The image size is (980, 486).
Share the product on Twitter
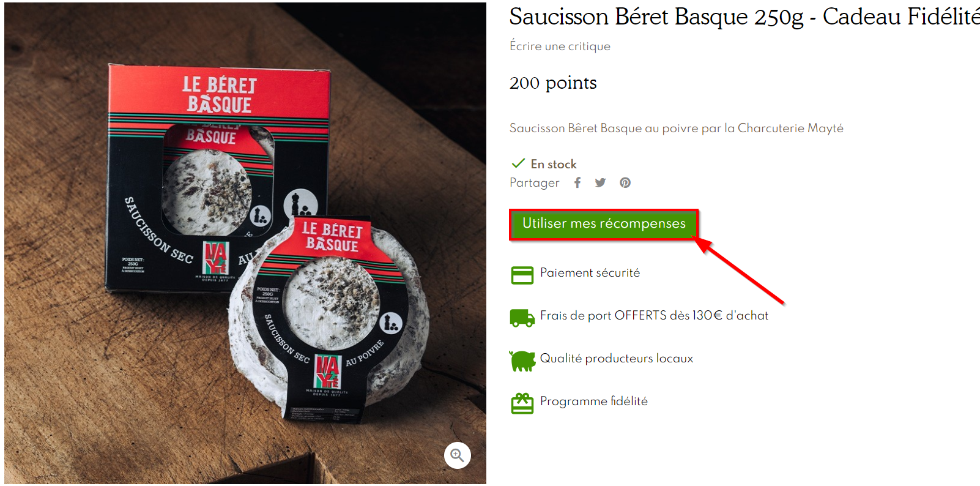[x=600, y=182]
